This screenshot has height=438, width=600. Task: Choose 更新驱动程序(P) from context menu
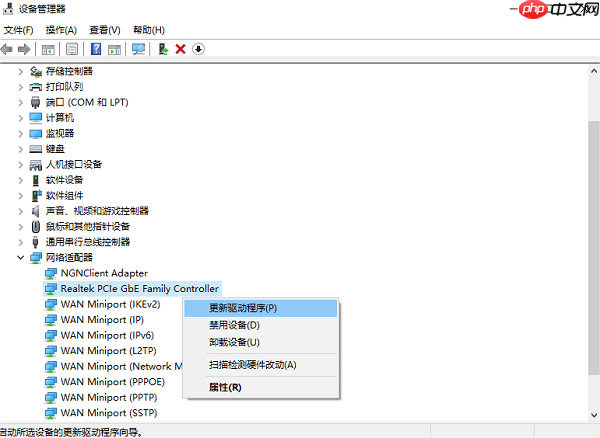(261, 308)
